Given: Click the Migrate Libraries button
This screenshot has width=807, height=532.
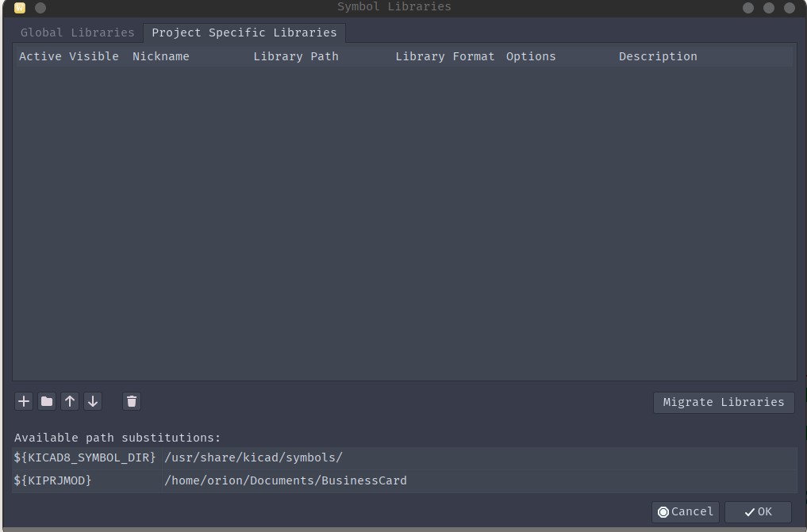Looking at the screenshot, I should coord(723,402).
